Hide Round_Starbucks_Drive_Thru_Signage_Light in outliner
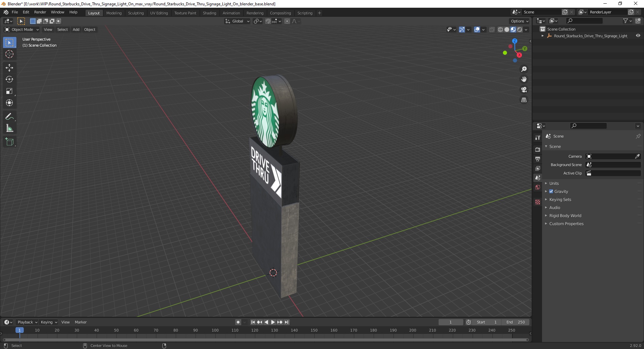Image resolution: width=644 pixels, height=349 pixels. pyautogui.click(x=638, y=36)
